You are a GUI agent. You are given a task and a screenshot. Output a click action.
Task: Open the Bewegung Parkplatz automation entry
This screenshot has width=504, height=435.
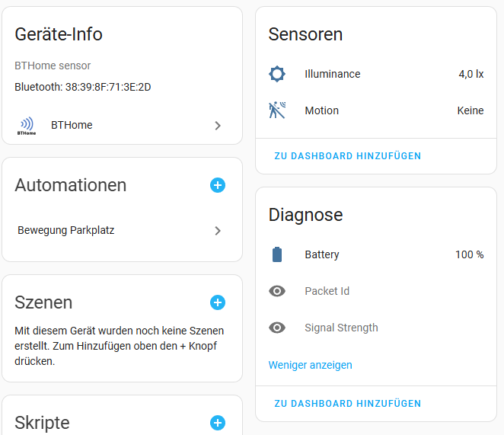click(x=66, y=230)
